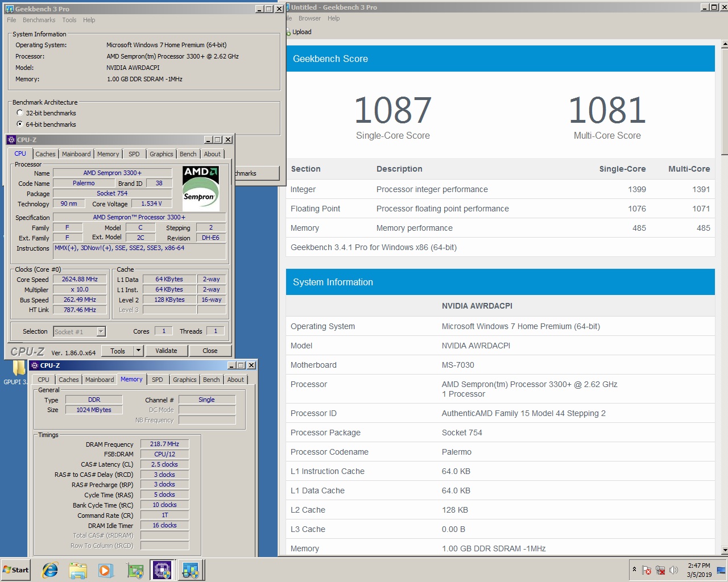
Task: Click the DRAM Frequency value 218.7 MHz
Action: pyautogui.click(x=164, y=444)
